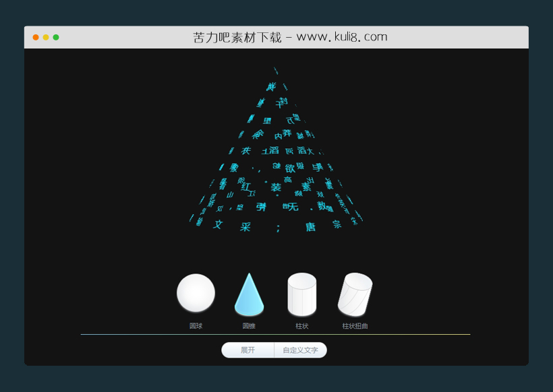This screenshot has width=553, height=392.
Task: Open the 自定义文字 custom text button
Action: coord(300,350)
